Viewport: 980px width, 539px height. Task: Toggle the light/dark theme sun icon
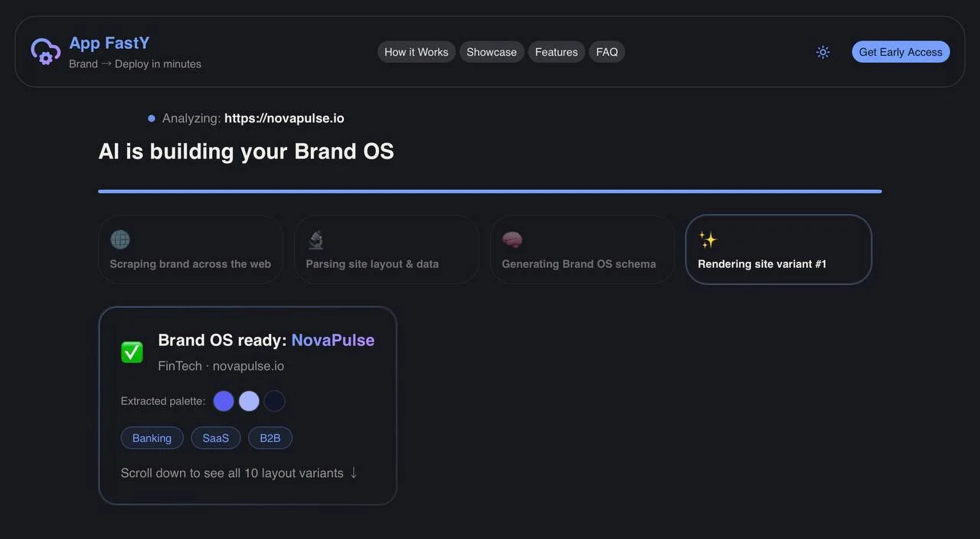[x=823, y=52]
